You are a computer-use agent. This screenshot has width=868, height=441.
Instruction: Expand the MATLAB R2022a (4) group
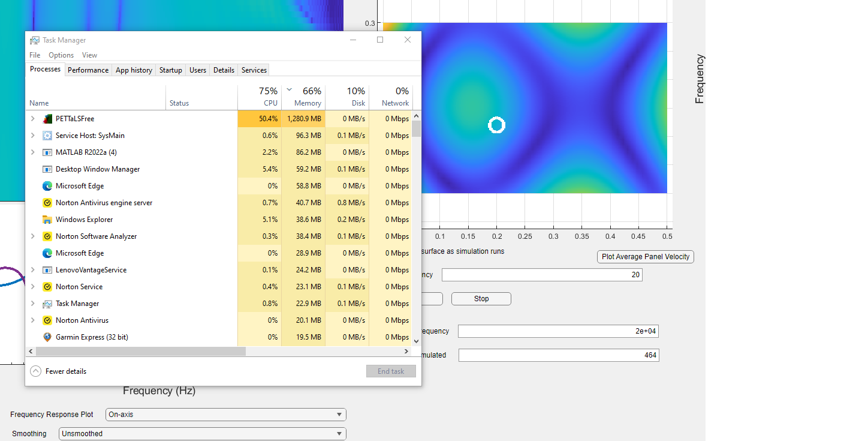tap(32, 152)
